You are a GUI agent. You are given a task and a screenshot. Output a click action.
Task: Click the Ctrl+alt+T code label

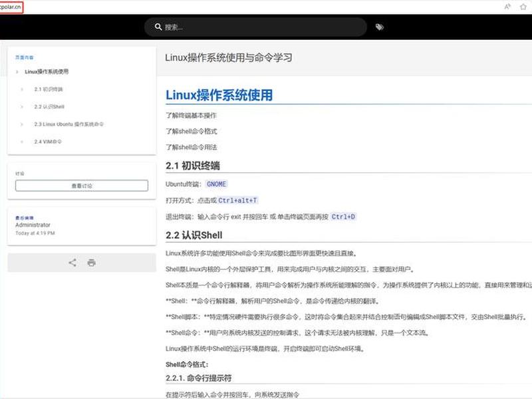237,200
